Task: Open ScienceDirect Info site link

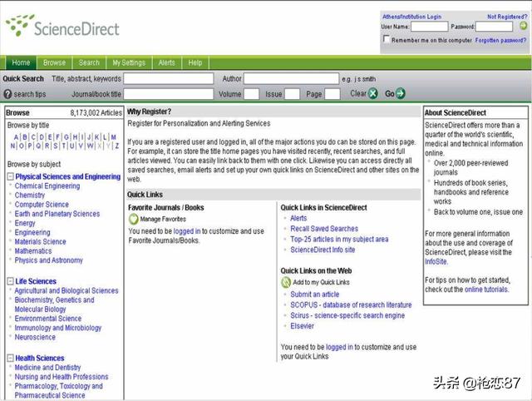Action: [x=323, y=250]
